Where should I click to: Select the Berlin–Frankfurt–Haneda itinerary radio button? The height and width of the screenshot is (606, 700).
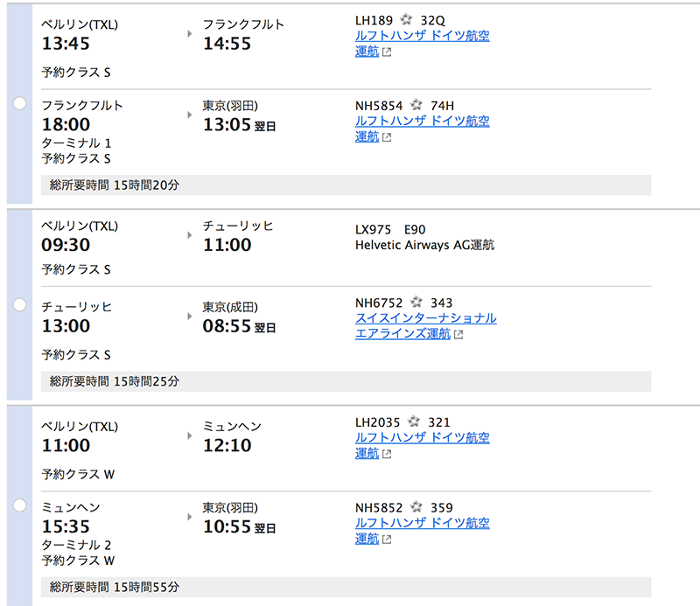19,103
